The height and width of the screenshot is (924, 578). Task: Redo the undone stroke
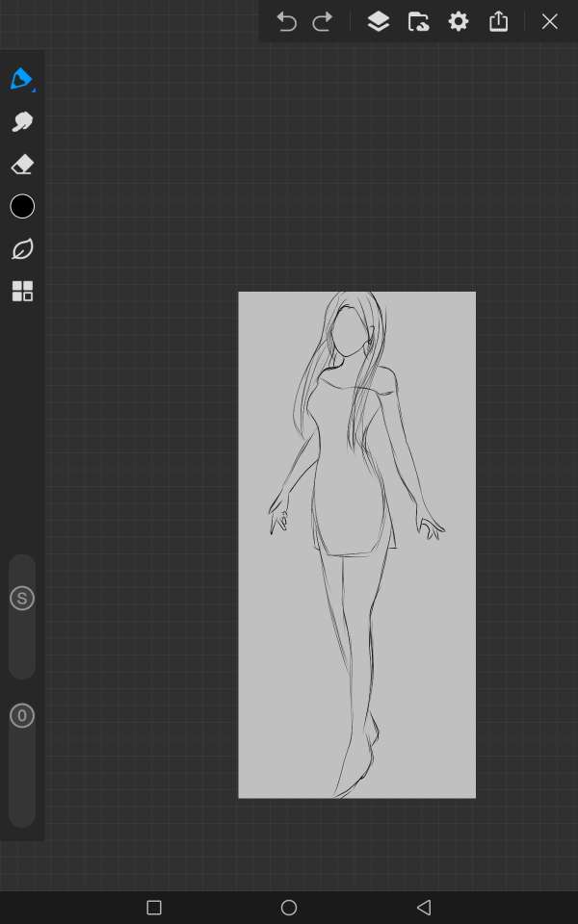(x=323, y=21)
